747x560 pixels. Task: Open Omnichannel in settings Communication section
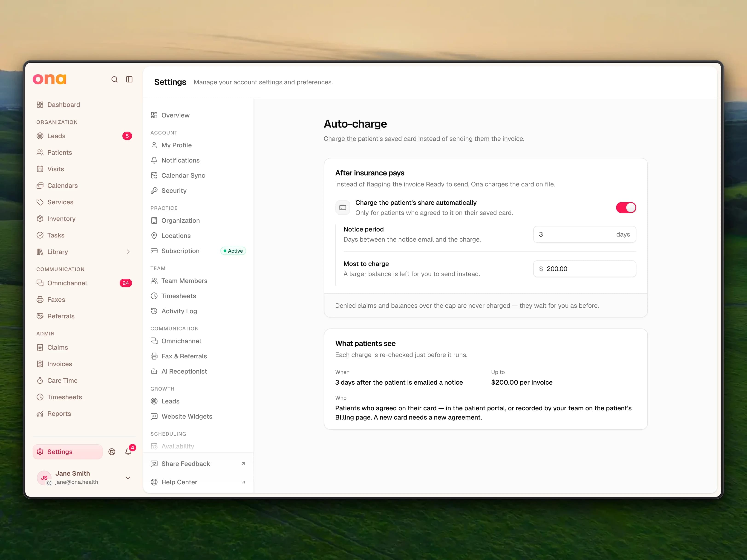coord(198,341)
